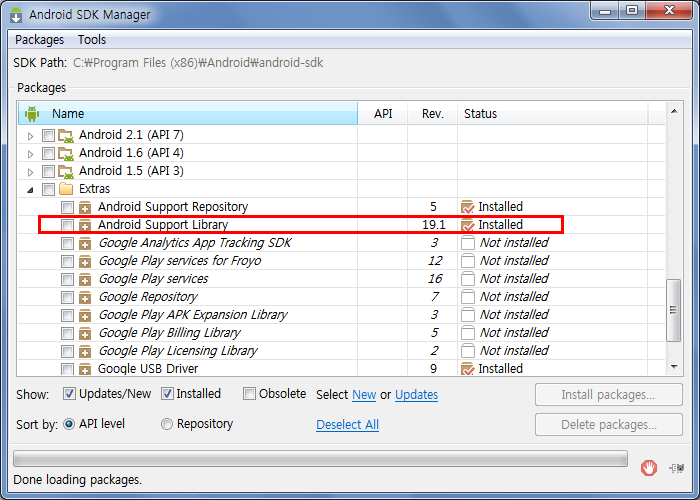This screenshot has height=500, width=700.
Task: Click the package icon of Google USB Driver
Action: (85, 369)
